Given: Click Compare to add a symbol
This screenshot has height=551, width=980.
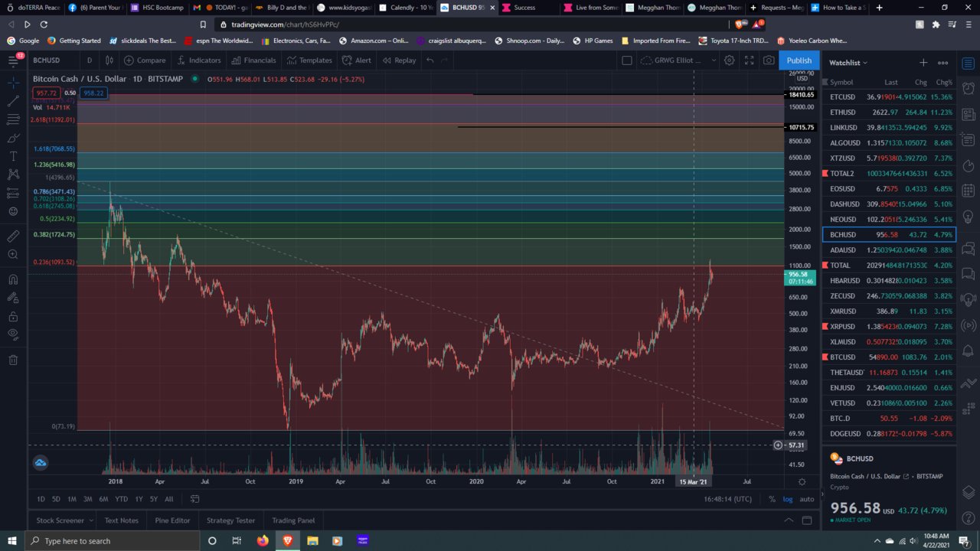Looking at the screenshot, I should pos(145,60).
